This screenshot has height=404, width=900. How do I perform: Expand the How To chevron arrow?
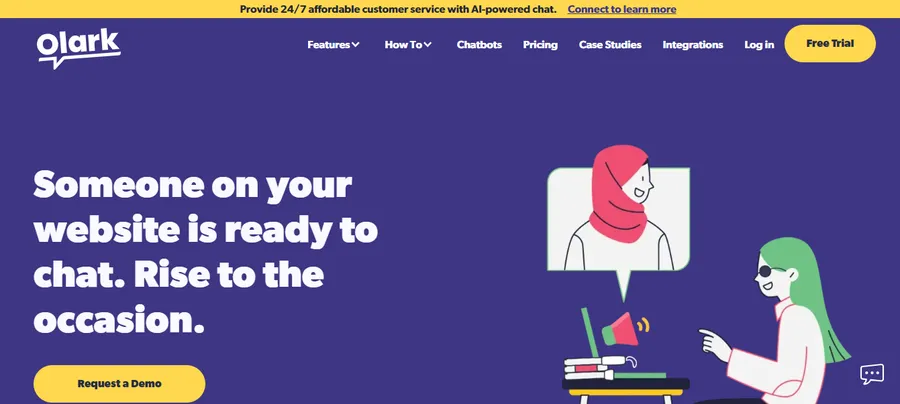pyautogui.click(x=428, y=44)
